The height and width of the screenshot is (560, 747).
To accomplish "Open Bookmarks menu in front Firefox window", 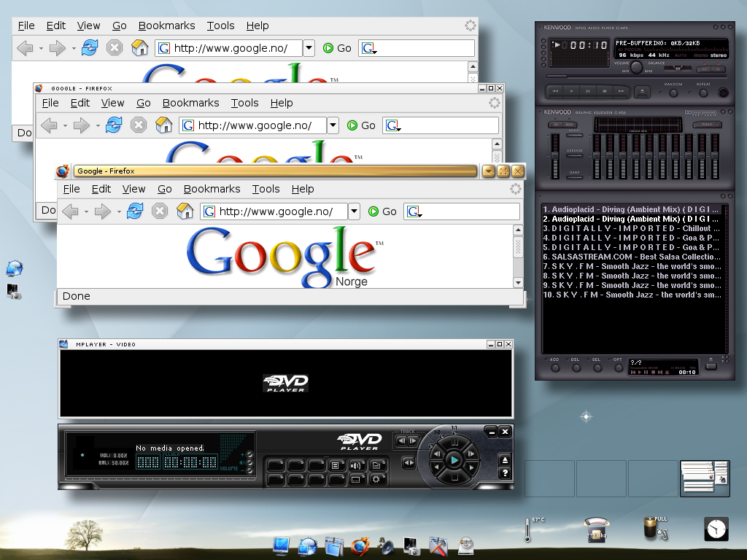I will click(x=212, y=189).
